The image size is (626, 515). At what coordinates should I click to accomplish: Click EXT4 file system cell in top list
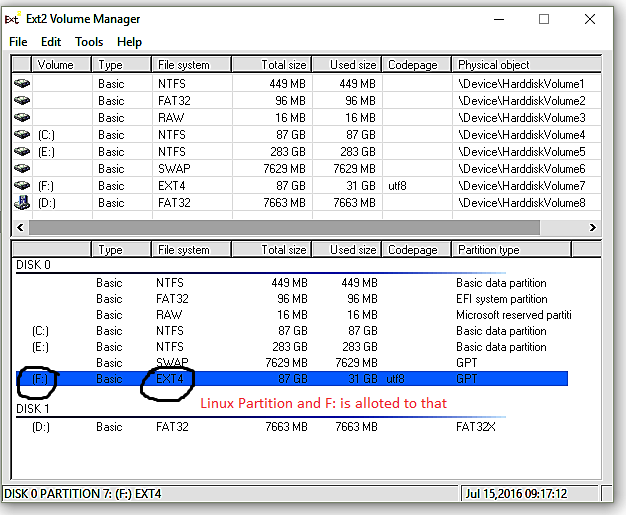172,186
